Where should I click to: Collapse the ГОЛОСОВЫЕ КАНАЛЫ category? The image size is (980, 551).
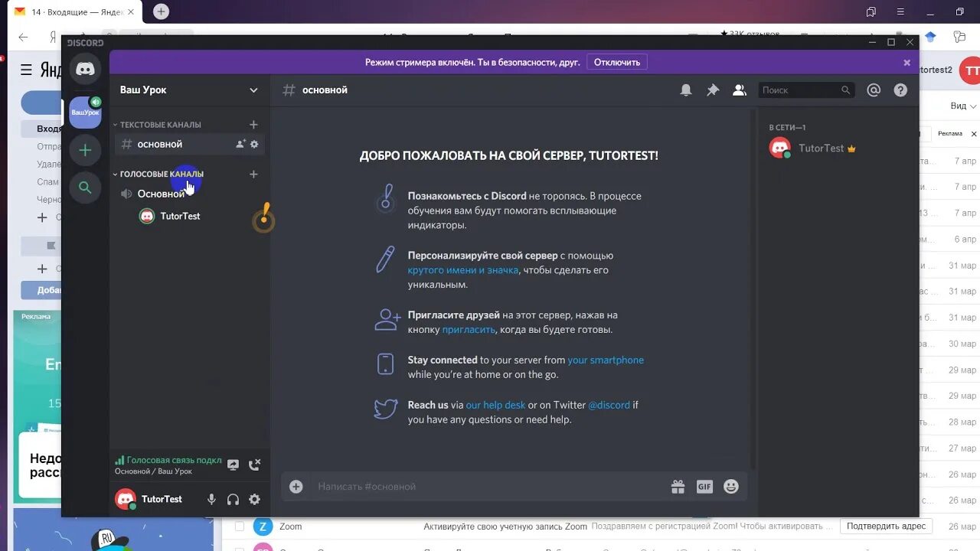tap(158, 174)
